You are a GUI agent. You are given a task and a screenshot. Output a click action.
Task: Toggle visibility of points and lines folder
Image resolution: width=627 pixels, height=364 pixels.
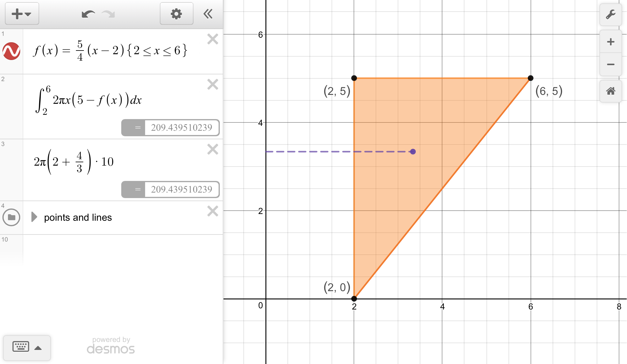11,217
